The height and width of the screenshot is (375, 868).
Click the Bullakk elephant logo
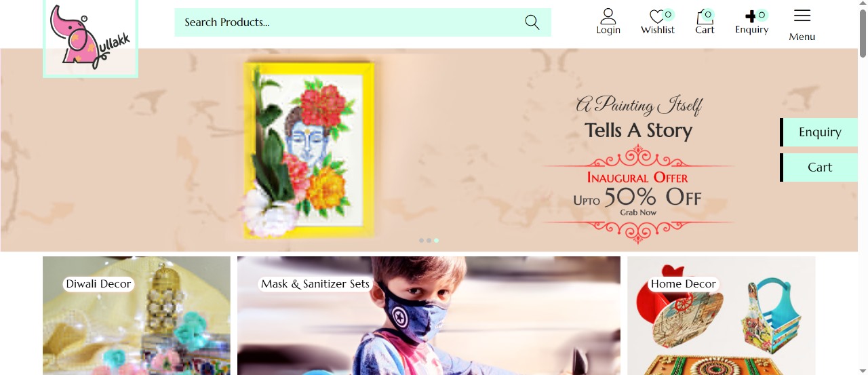[x=90, y=37]
